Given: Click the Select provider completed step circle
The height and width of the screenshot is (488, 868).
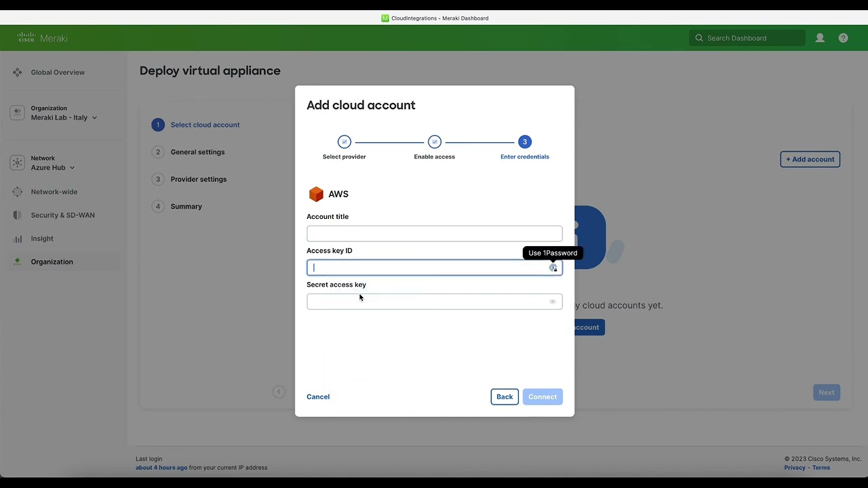Looking at the screenshot, I should pos(344,142).
